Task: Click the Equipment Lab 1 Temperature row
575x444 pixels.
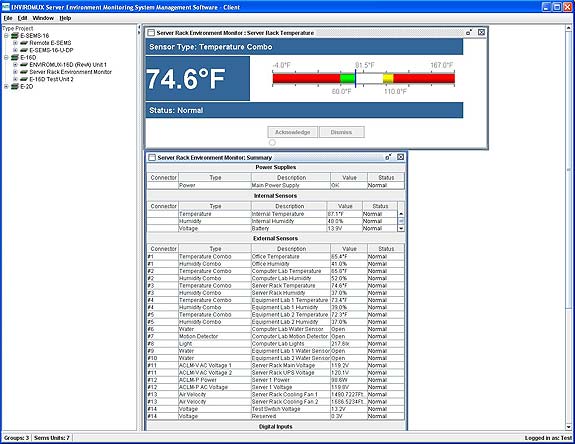Action: (x=276, y=300)
